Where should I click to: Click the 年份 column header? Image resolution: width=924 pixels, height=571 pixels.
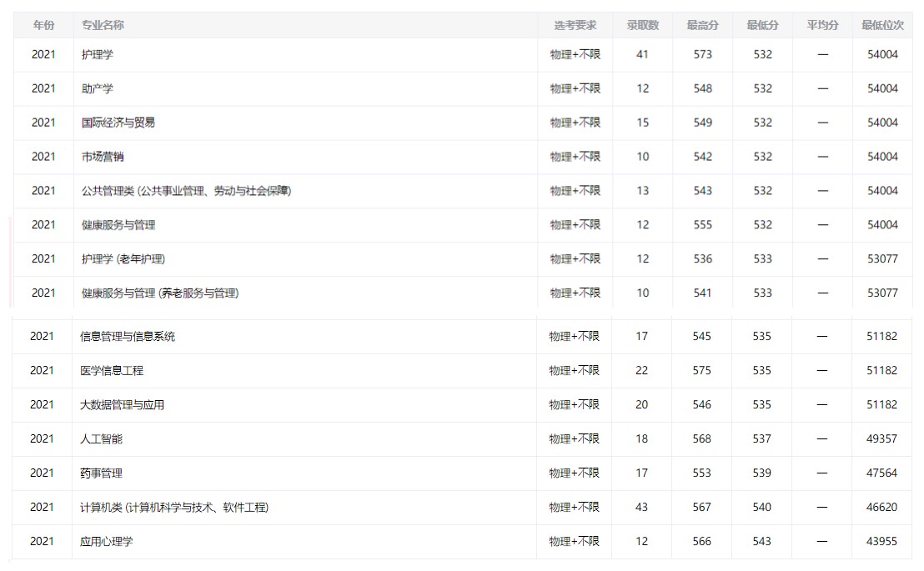43,25
